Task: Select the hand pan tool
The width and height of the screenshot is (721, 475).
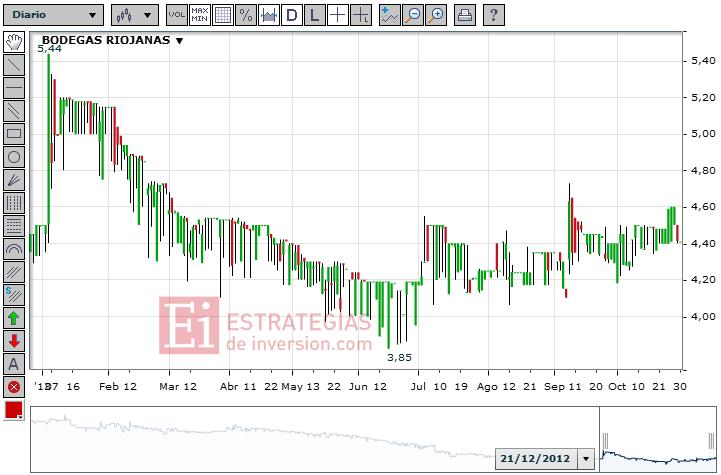Action: pyautogui.click(x=14, y=42)
